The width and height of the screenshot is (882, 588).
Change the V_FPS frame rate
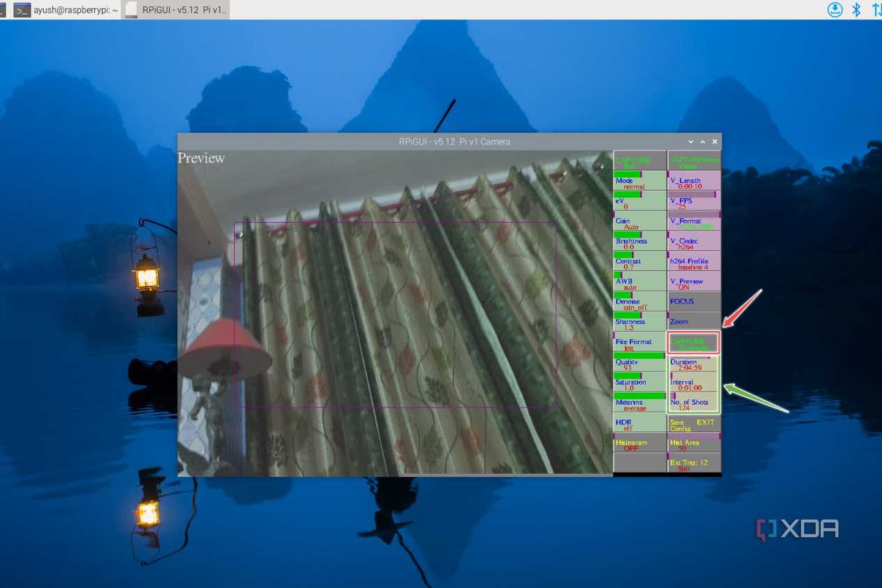(694, 201)
